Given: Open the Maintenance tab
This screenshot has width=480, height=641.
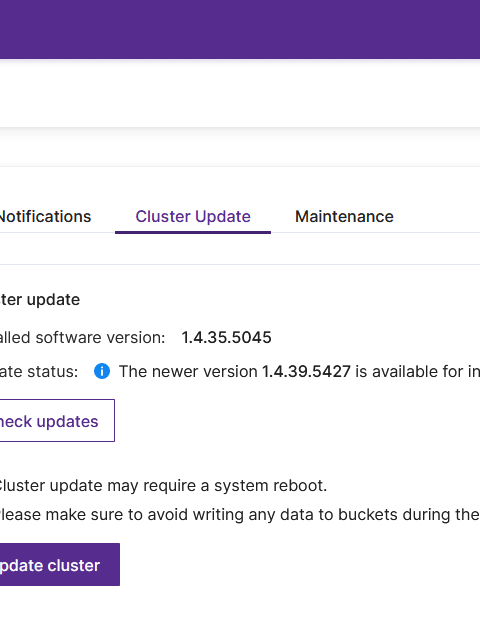Looking at the screenshot, I should tap(344, 216).
